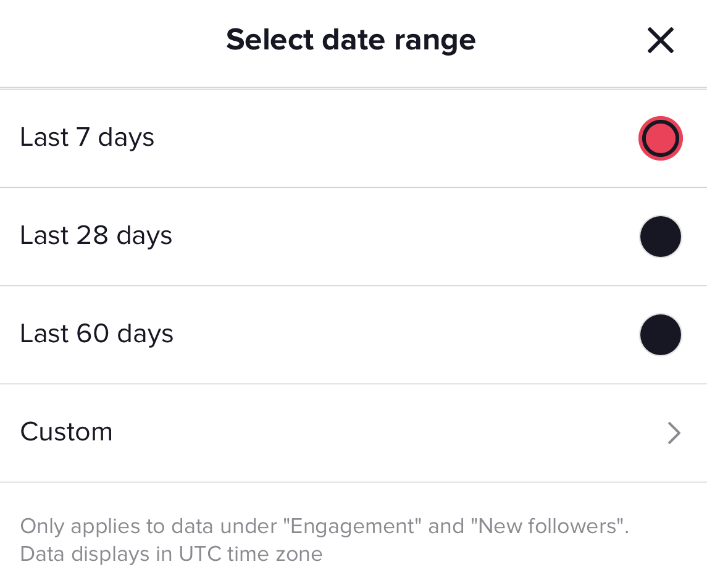Screen dimensions: 707x588
Task: Click empty space in the Custom row
Action: (370, 433)
